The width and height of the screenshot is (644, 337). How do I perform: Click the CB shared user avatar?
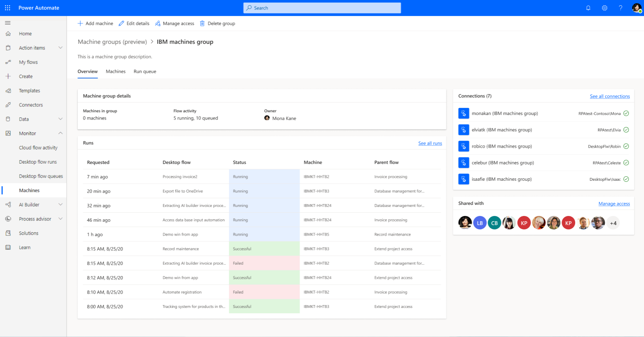(495, 223)
